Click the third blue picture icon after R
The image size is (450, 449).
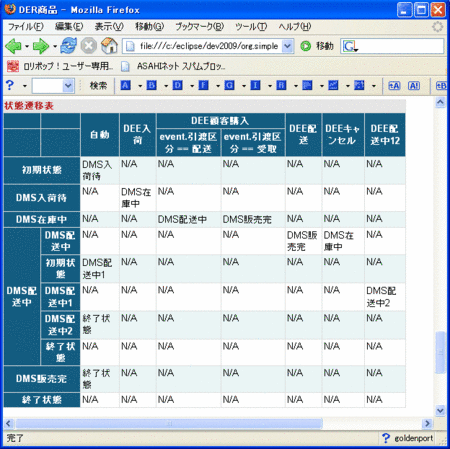point(359,85)
